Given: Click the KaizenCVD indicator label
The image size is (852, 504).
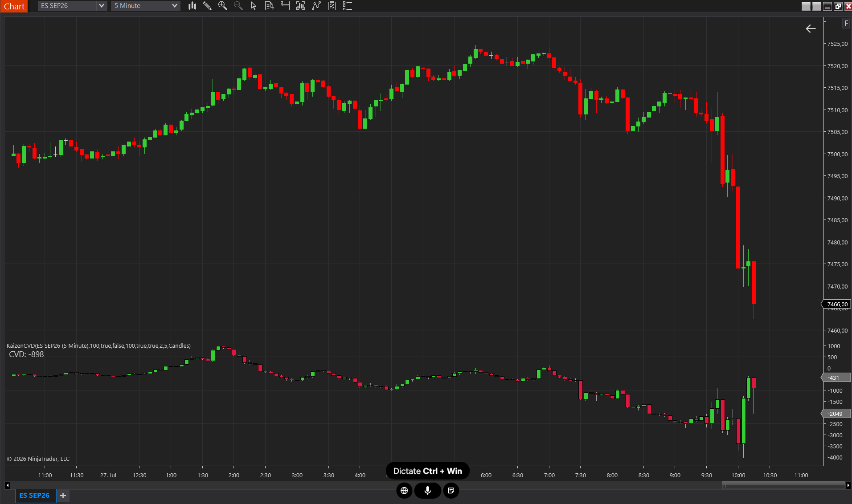Looking at the screenshot, I should click(98, 346).
